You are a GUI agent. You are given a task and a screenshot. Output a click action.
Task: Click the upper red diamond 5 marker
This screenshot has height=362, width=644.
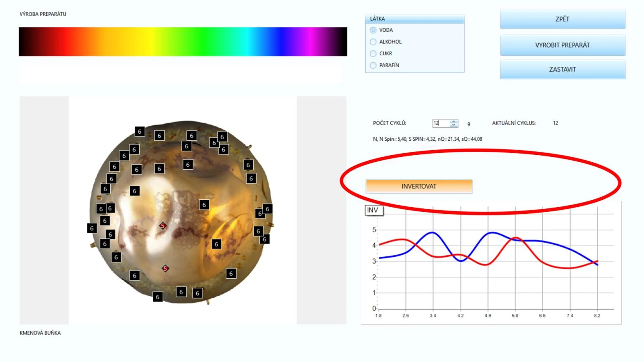point(163,226)
